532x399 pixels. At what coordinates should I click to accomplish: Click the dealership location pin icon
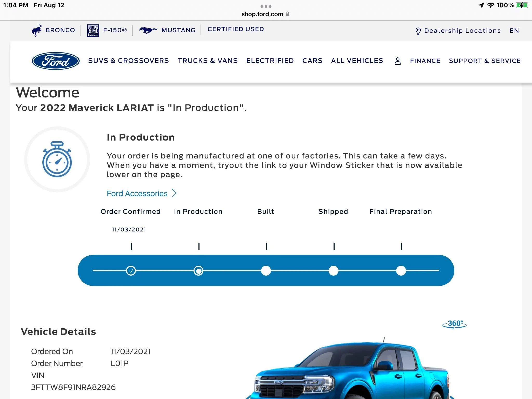tap(418, 31)
